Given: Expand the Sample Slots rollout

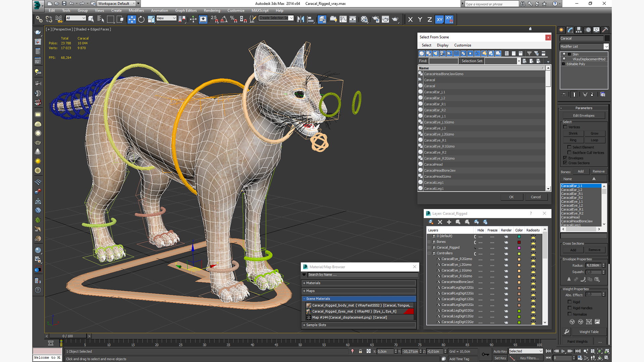Looking at the screenshot, I should coord(359,325).
